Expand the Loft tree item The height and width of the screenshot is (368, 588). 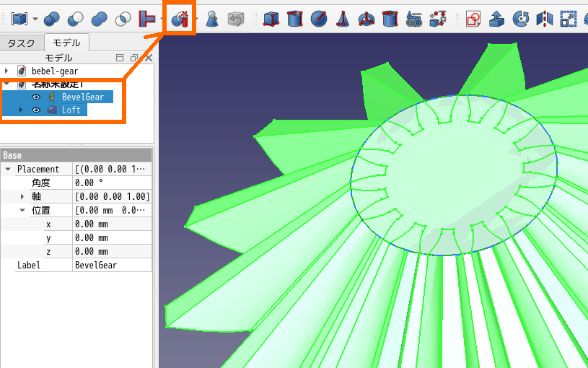pyautogui.click(x=20, y=110)
